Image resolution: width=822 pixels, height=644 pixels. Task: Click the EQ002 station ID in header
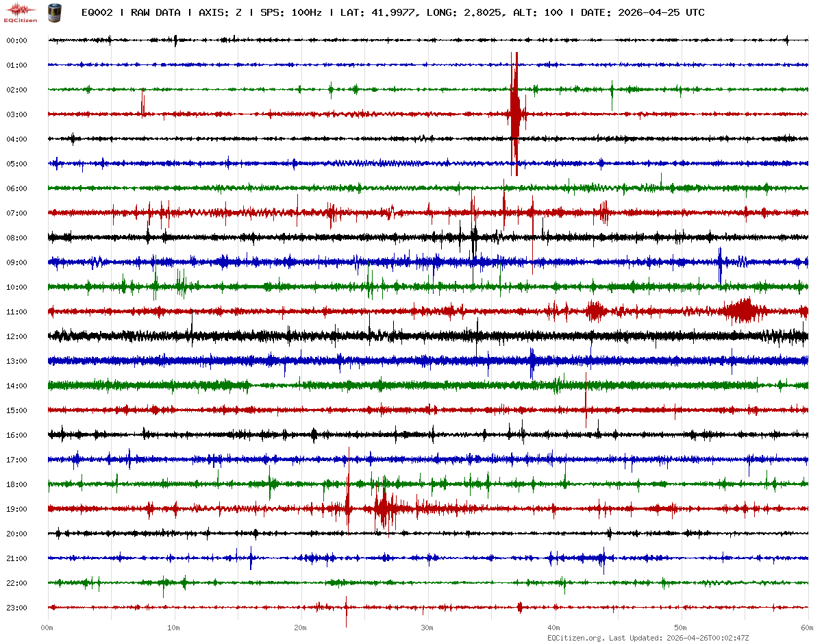pos(97,12)
